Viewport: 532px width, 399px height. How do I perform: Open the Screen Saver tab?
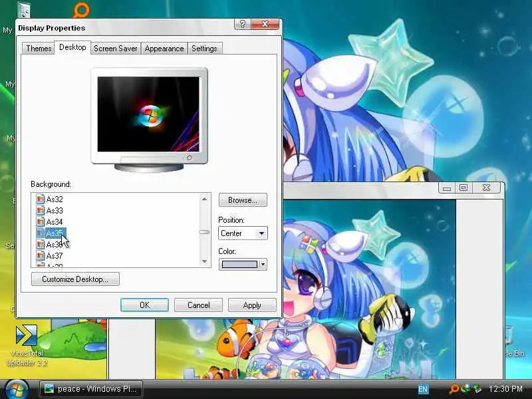115,48
